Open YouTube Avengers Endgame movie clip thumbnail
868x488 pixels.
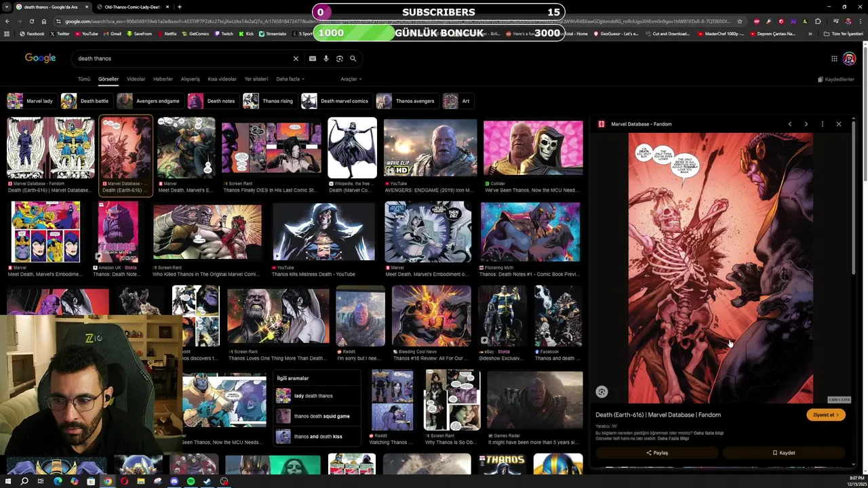[431, 148]
